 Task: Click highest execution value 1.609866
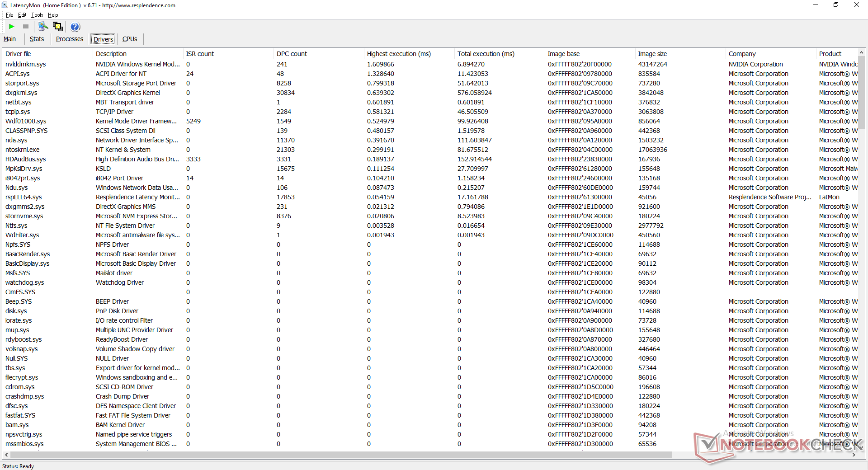tap(380, 64)
